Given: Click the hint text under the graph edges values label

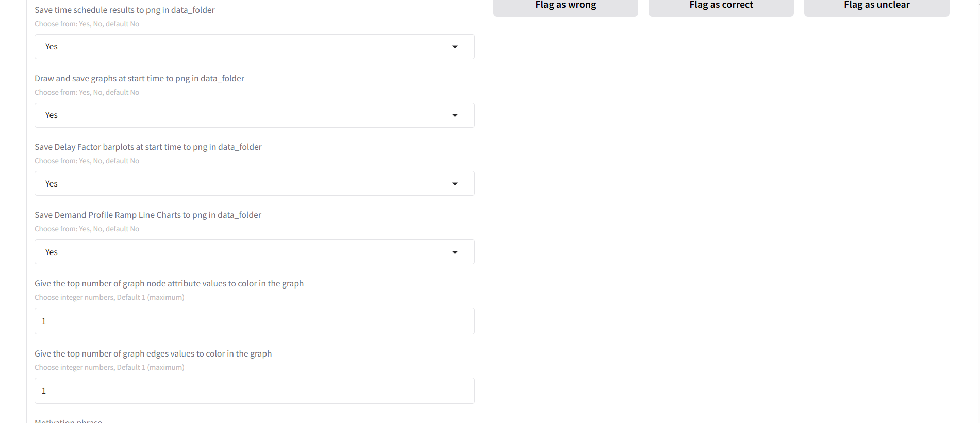Looking at the screenshot, I should coord(109,367).
